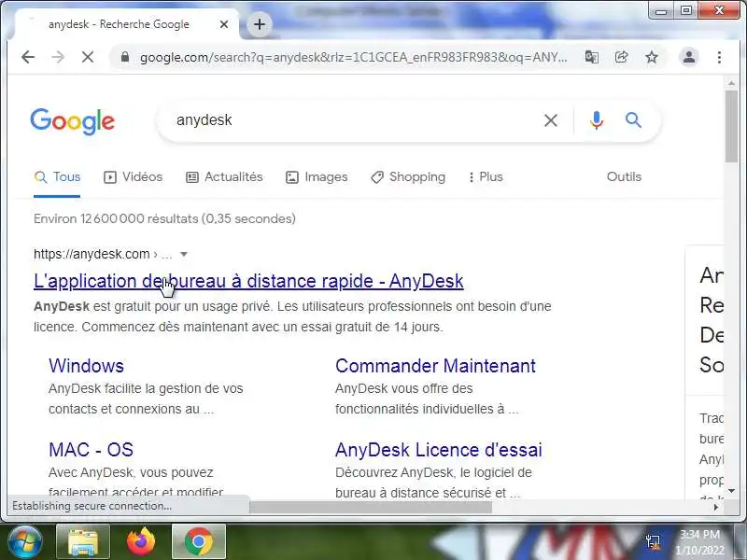Expand the Plus more options menu
The width and height of the screenshot is (747, 560).
point(486,177)
